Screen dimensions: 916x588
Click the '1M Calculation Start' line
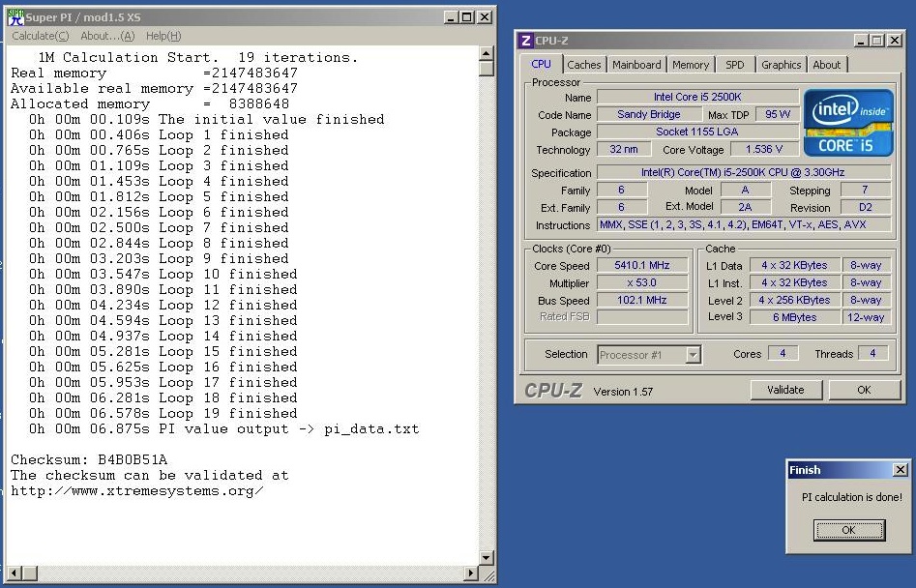[198, 58]
